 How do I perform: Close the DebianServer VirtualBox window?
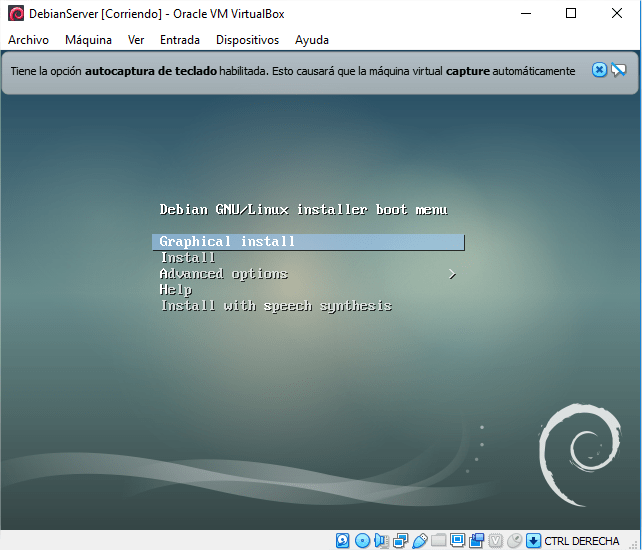617,14
